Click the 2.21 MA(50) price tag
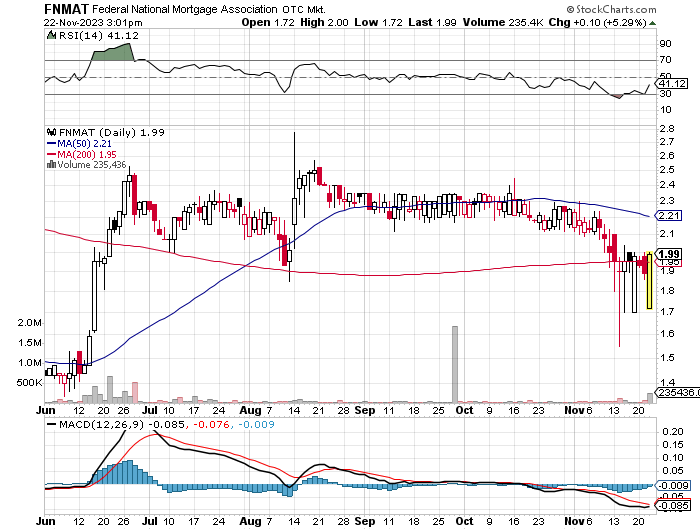Screen dimensions: 700x530 coord(668,216)
